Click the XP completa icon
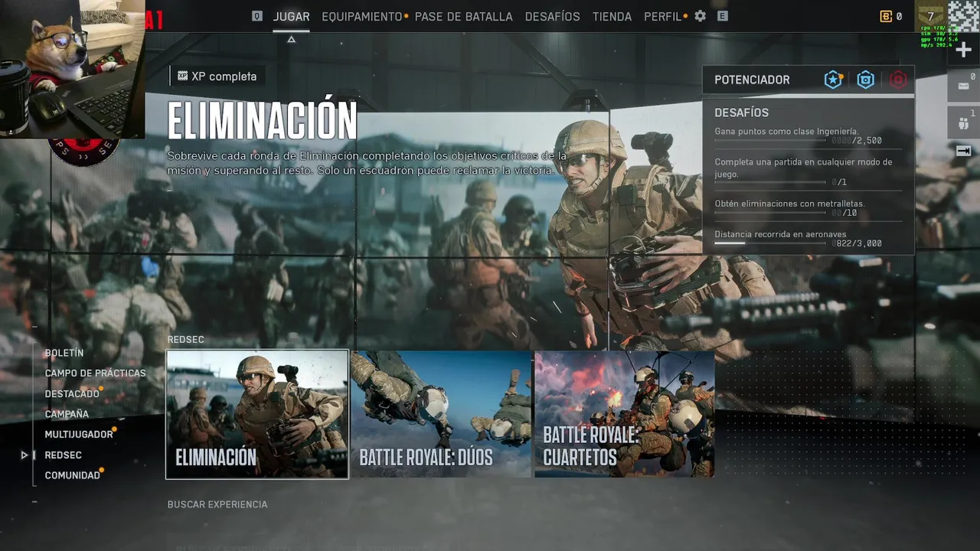Image resolution: width=980 pixels, height=551 pixels. click(182, 76)
